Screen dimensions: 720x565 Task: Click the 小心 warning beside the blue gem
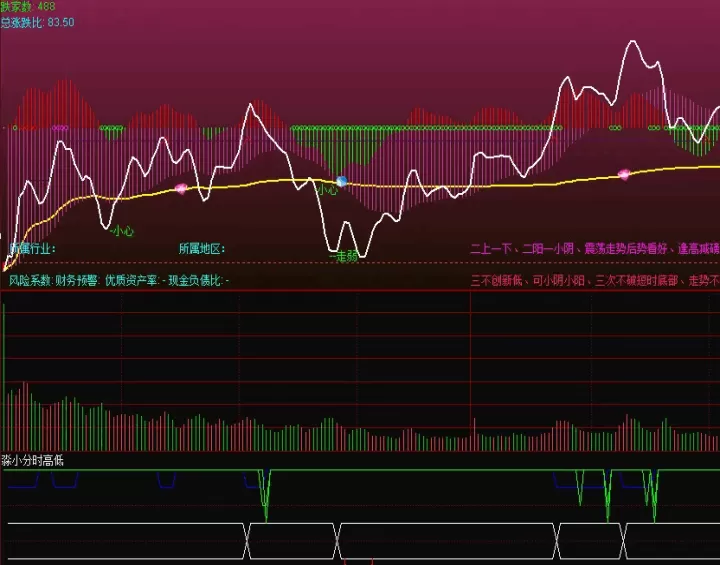tap(327, 190)
